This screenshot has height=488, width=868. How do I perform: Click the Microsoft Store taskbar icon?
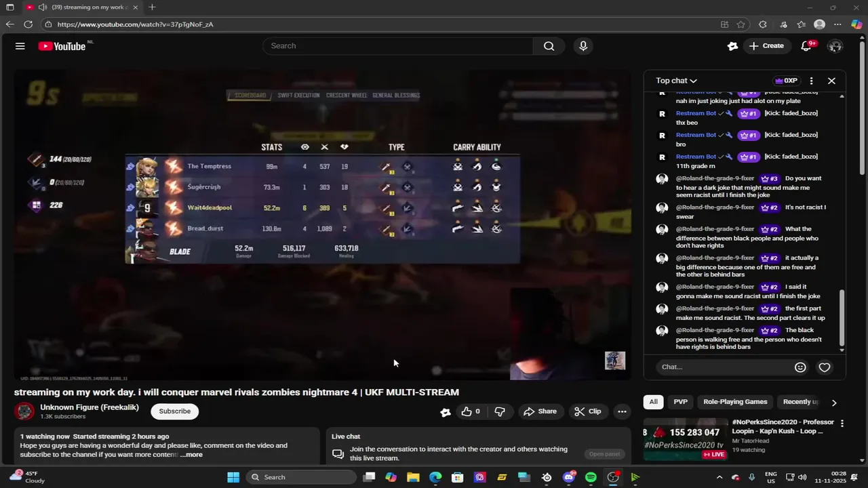coord(458,477)
